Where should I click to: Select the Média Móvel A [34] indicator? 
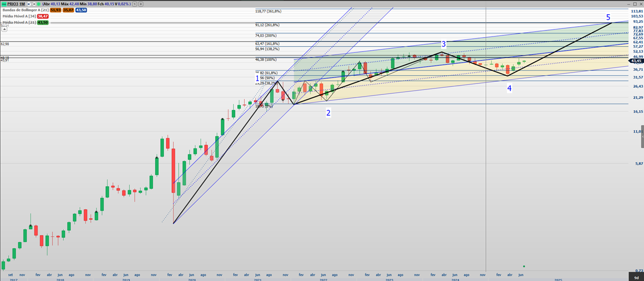(19, 16)
